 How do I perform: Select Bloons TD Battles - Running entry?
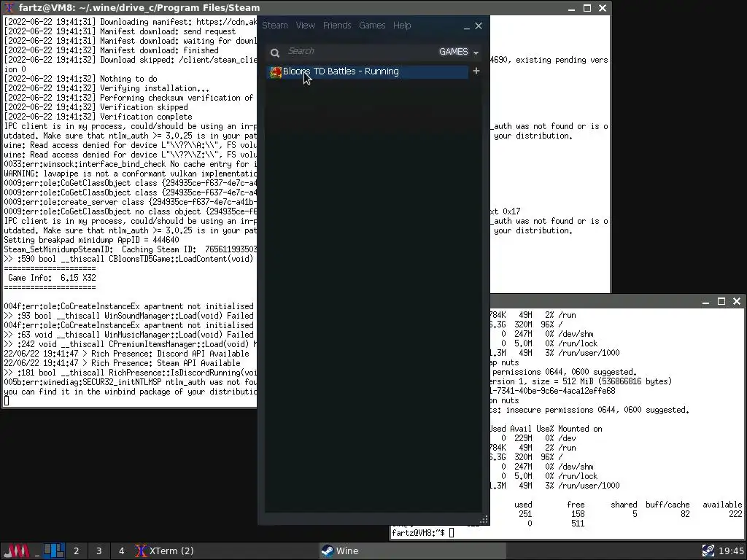pyautogui.click(x=368, y=71)
